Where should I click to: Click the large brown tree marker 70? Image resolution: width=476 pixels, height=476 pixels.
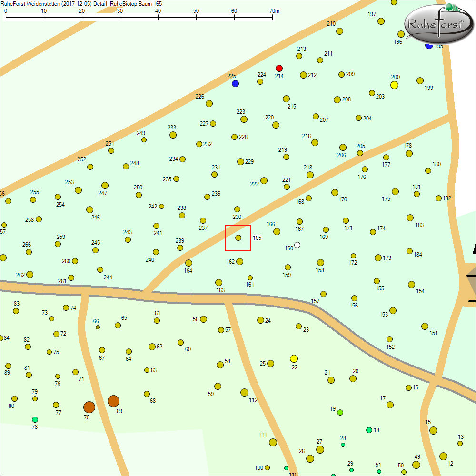[89, 407]
